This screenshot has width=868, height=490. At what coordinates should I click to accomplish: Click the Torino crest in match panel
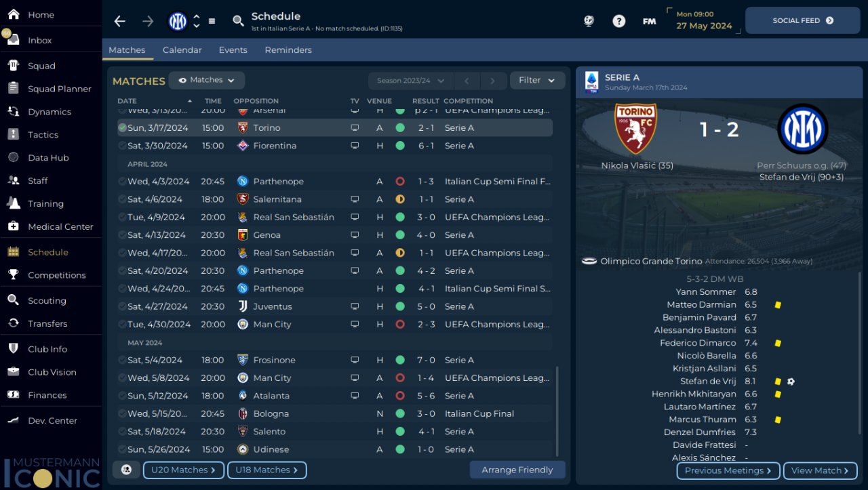point(635,129)
